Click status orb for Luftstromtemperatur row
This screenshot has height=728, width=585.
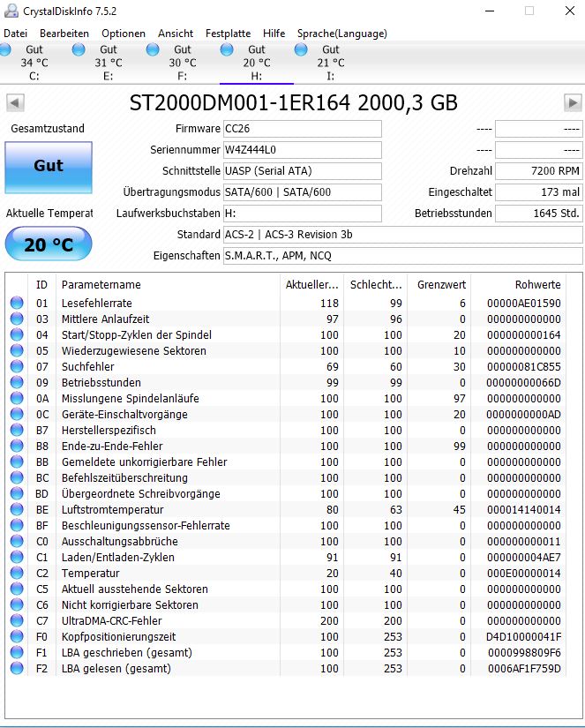tap(17, 509)
